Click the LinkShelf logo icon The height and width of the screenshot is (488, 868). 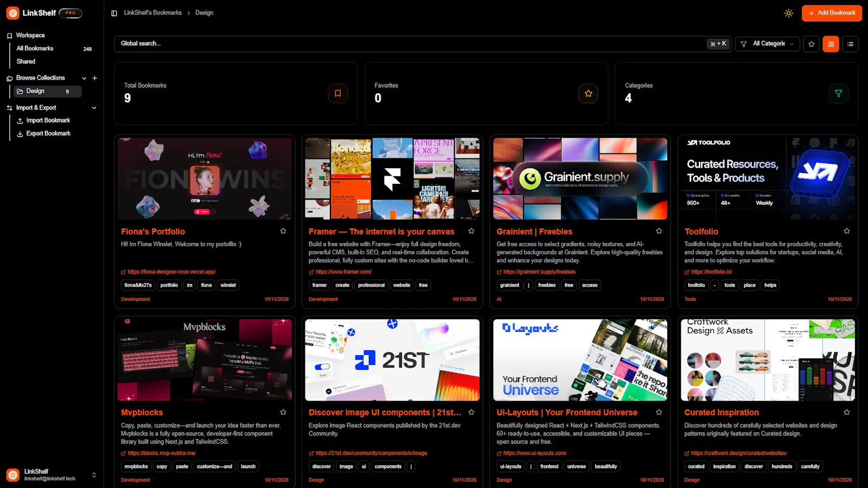click(x=12, y=13)
